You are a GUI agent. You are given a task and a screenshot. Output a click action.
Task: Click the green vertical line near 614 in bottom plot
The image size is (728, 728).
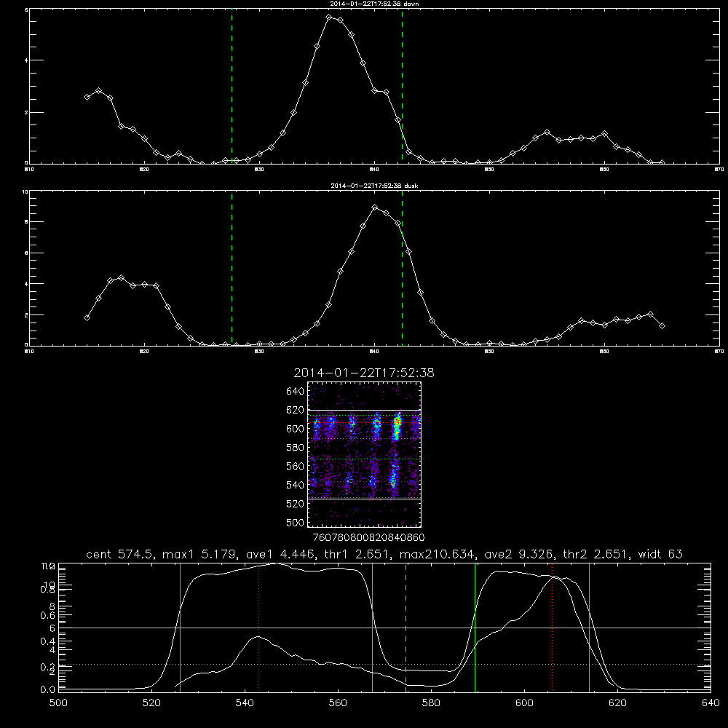click(x=589, y=627)
